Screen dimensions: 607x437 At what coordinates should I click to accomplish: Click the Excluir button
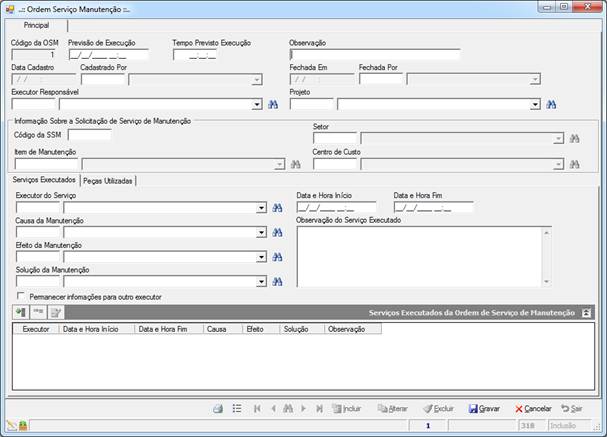[x=439, y=409]
